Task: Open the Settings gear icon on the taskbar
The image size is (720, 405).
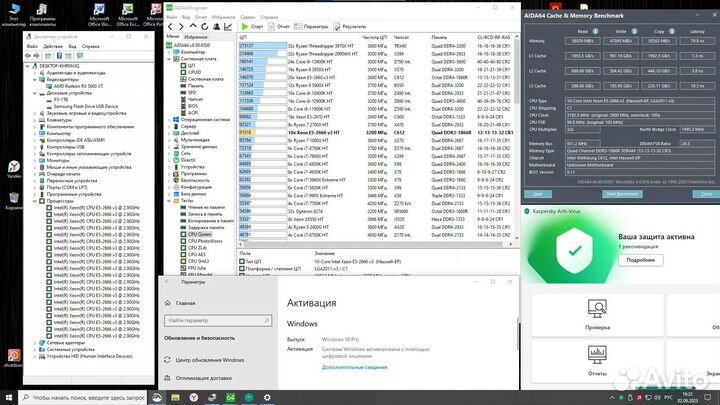Action: pos(267,397)
